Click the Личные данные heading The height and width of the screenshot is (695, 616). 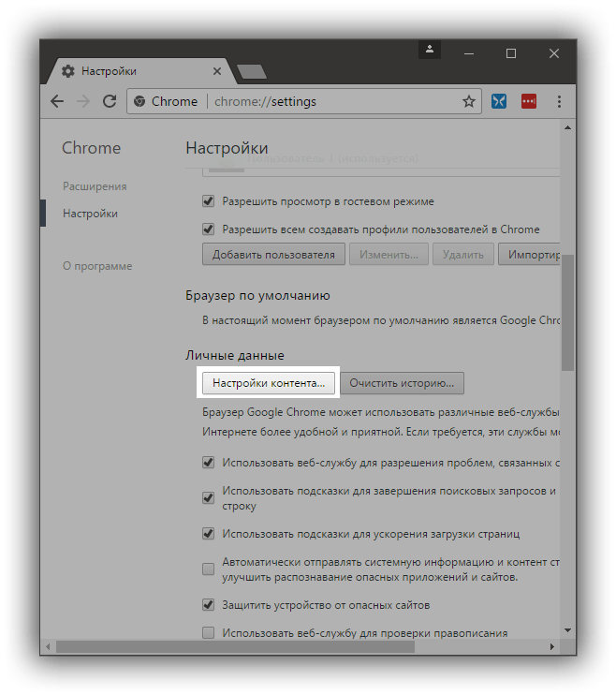(x=234, y=356)
